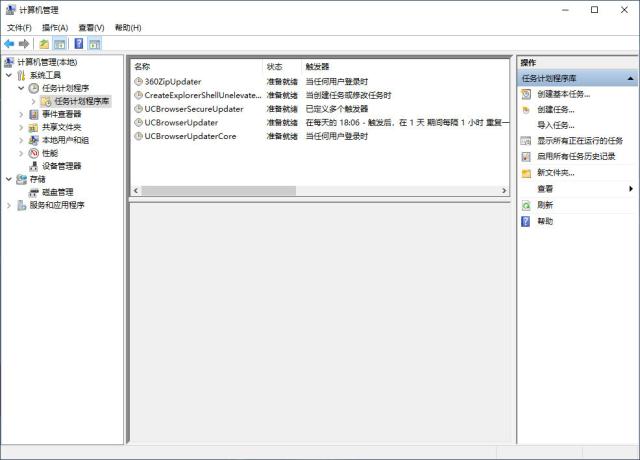Click 创建基本任务... in the actions pane

[x=564, y=94]
